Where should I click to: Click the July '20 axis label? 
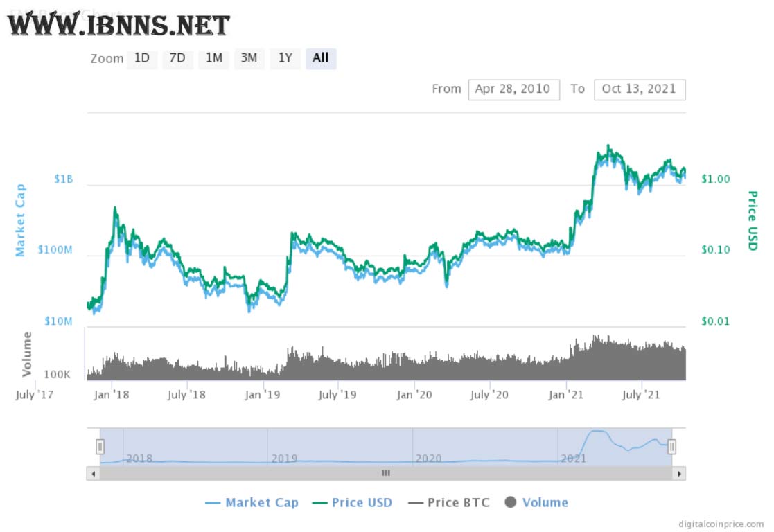(489, 395)
